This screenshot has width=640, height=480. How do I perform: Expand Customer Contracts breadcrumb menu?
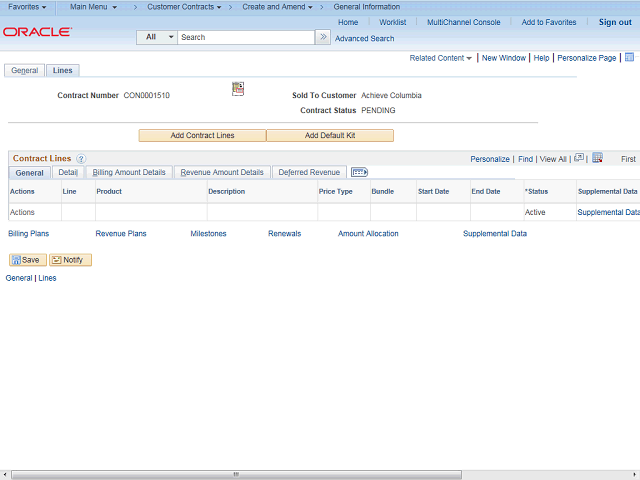184,7
